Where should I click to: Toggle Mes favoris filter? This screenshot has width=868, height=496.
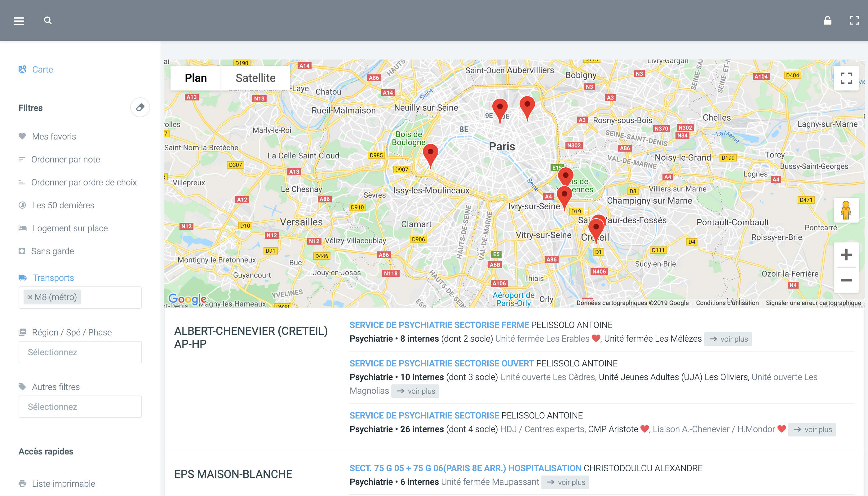(54, 137)
